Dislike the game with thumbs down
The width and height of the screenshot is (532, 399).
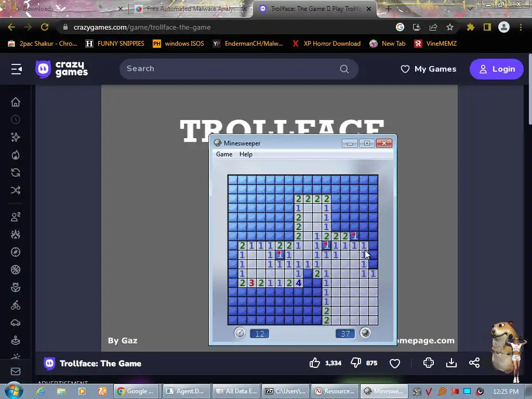pos(355,363)
